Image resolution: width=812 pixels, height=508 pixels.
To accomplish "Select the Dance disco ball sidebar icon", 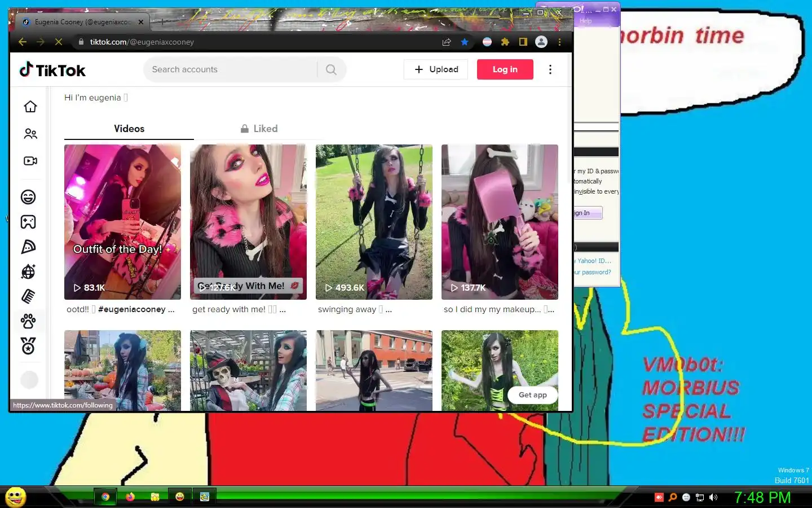I will pyautogui.click(x=28, y=271).
